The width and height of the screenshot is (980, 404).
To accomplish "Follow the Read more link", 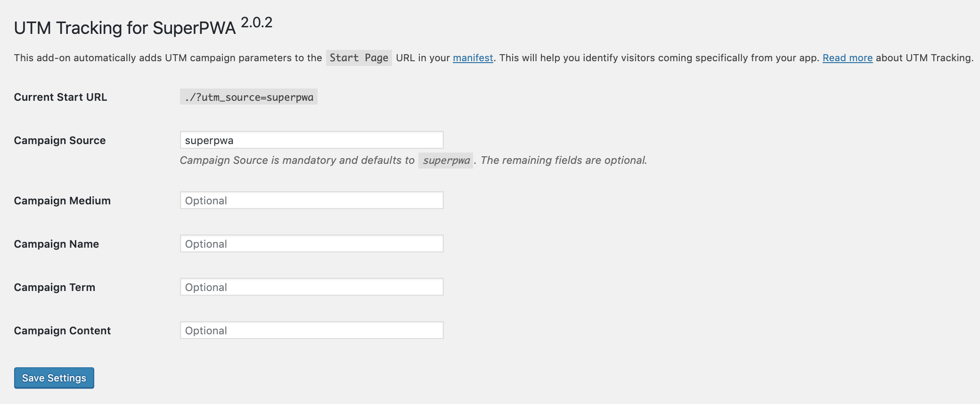I will [x=847, y=58].
